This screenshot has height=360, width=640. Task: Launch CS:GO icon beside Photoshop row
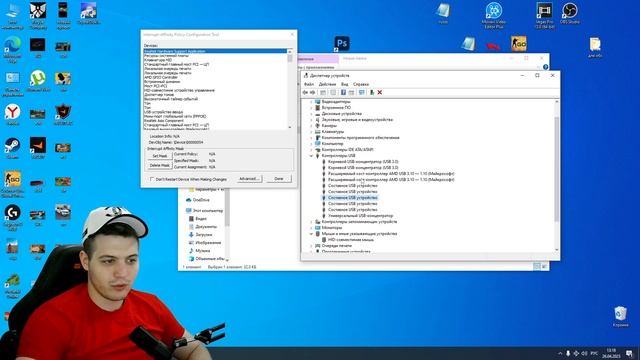click(x=519, y=44)
